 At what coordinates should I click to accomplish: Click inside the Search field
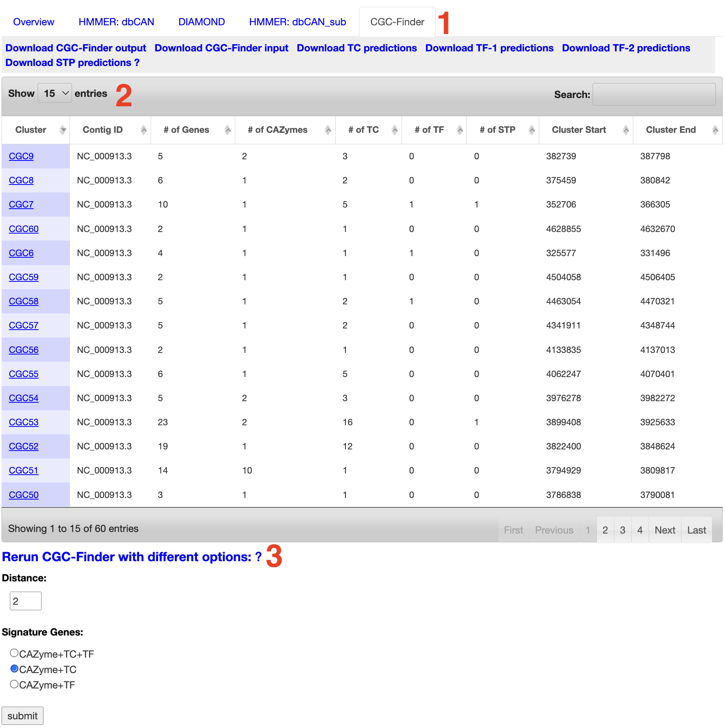pyautogui.click(x=654, y=94)
